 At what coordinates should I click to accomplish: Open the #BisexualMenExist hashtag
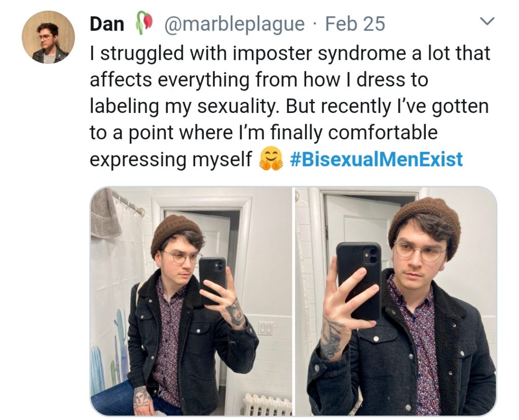tap(377, 159)
